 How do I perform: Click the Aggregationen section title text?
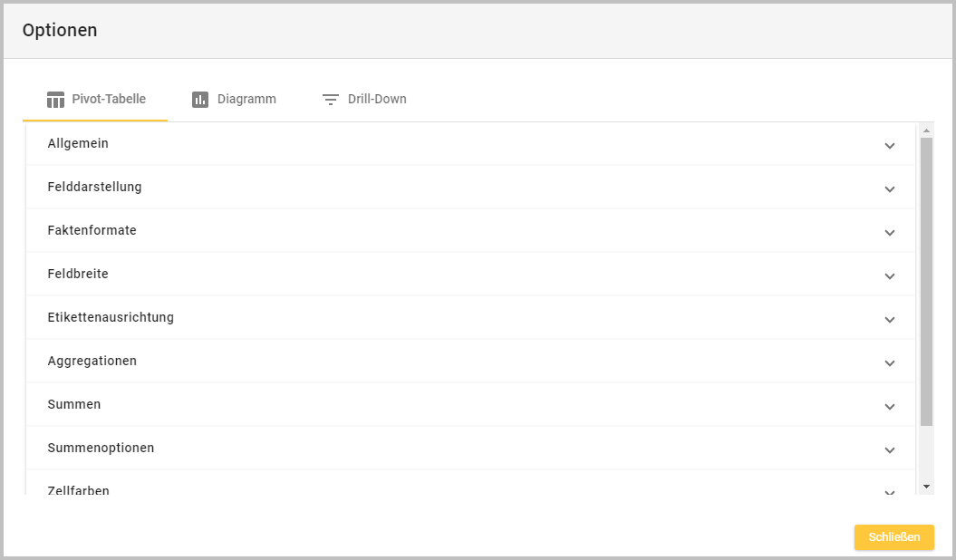(x=92, y=361)
